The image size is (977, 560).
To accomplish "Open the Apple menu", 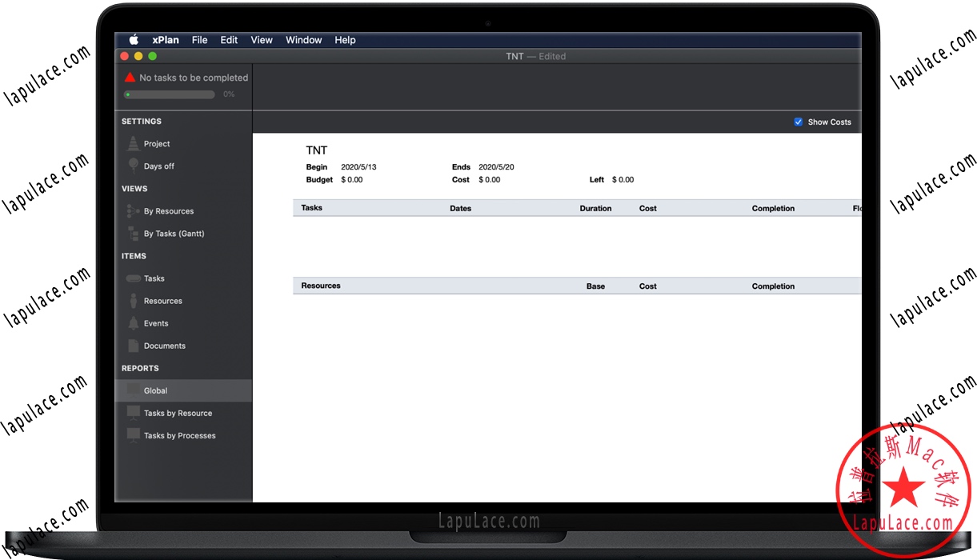I will coord(134,40).
